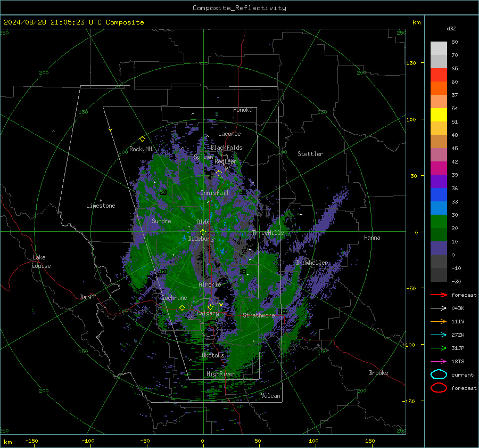This screenshot has height=448, width=479.
Task: Click the Sundre town label
Action: pos(161,221)
